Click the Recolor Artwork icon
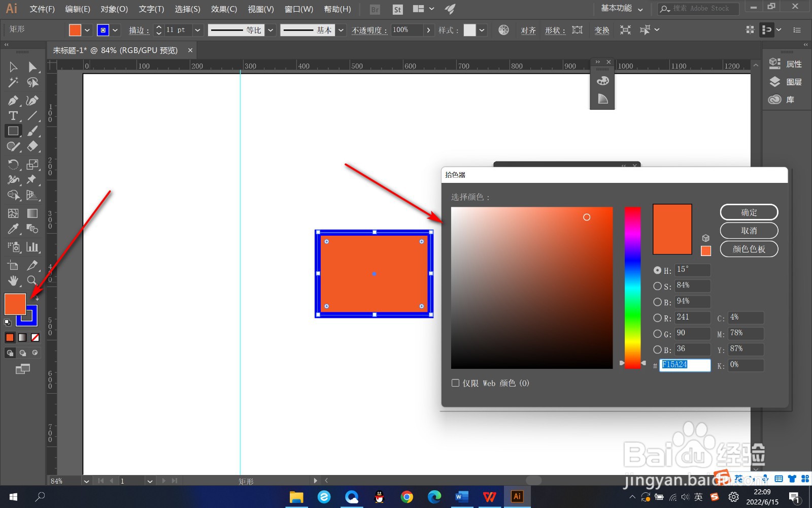The width and height of the screenshot is (812, 508). [x=503, y=30]
